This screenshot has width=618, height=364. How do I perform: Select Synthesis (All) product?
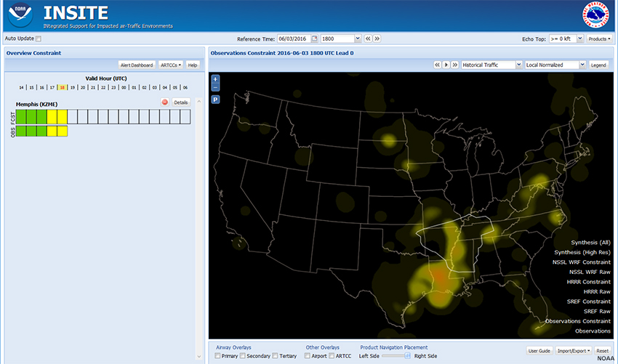590,243
